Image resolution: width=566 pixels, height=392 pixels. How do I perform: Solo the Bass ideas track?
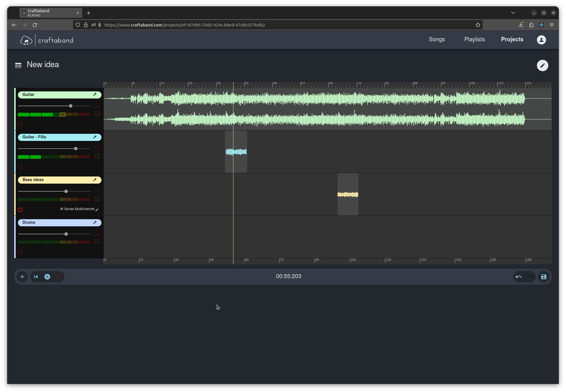pos(97,199)
